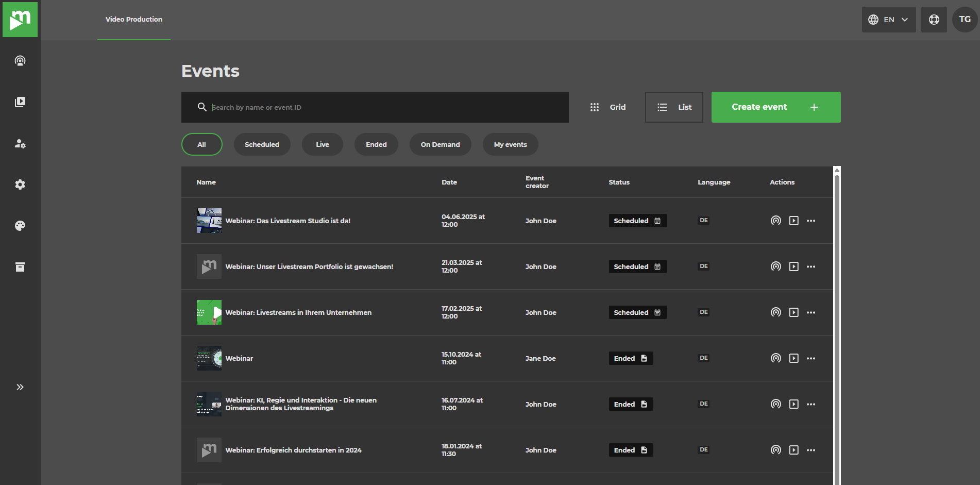Open the design palette sidebar icon
The image size is (980, 485).
(20, 226)
